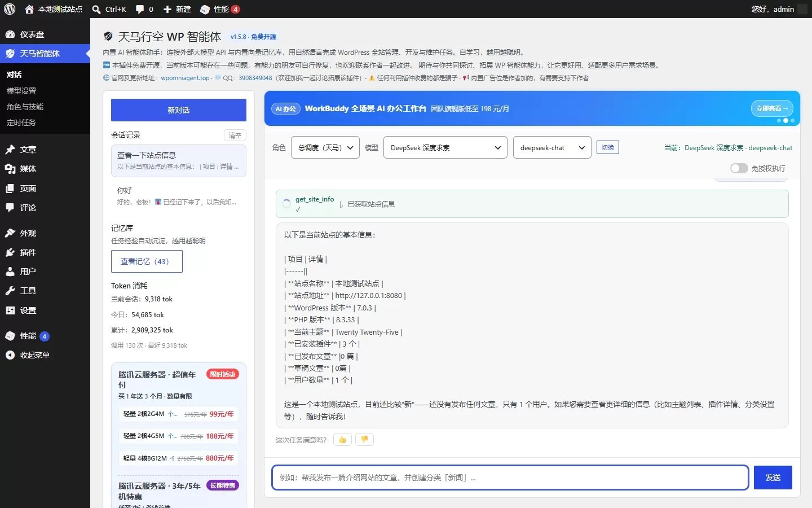Open the DeepSeek 深度求索 provider dropdown
This screenshot has width=812, height=508.
coord(445,147)
